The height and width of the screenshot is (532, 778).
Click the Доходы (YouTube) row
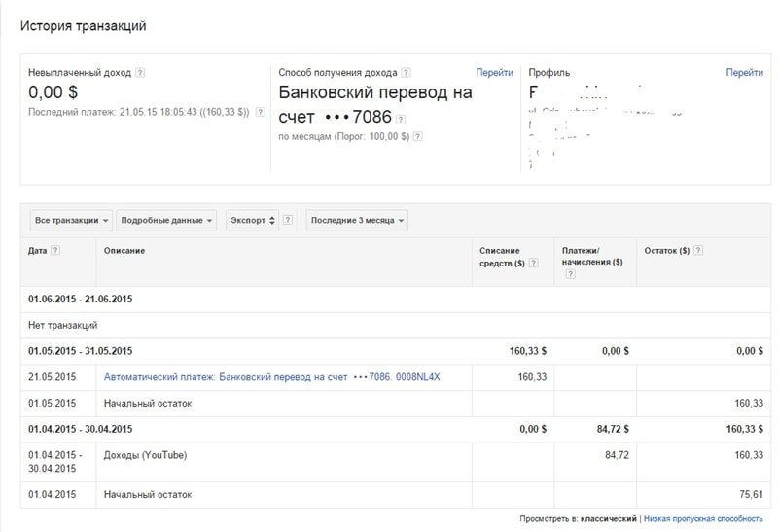(x=145, y=454)
